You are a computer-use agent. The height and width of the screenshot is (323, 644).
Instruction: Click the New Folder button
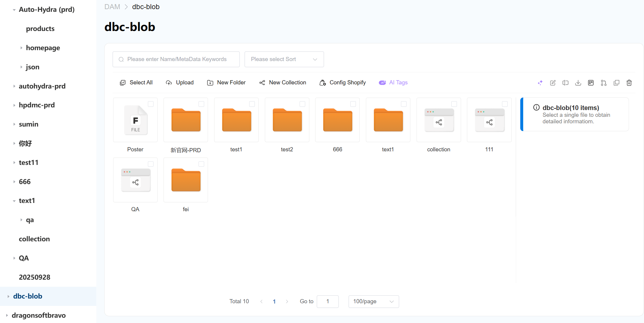pos(226,83)
